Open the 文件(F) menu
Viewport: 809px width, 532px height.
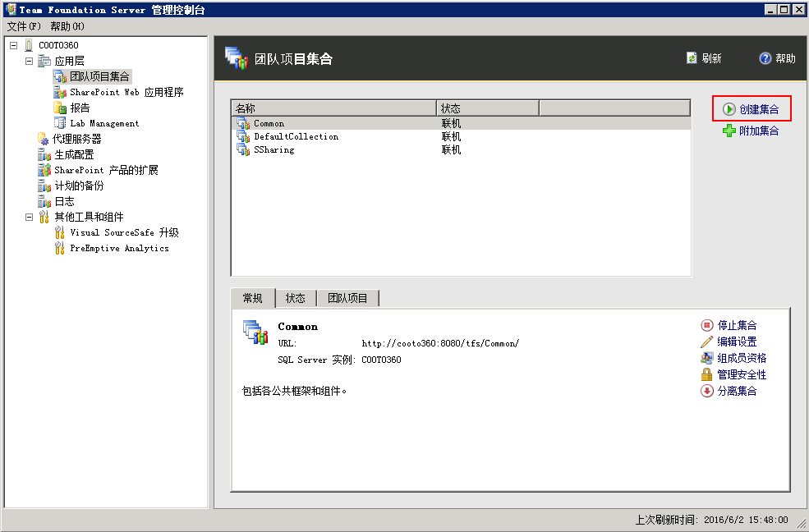pyautogui.click(x=24, y=26)
